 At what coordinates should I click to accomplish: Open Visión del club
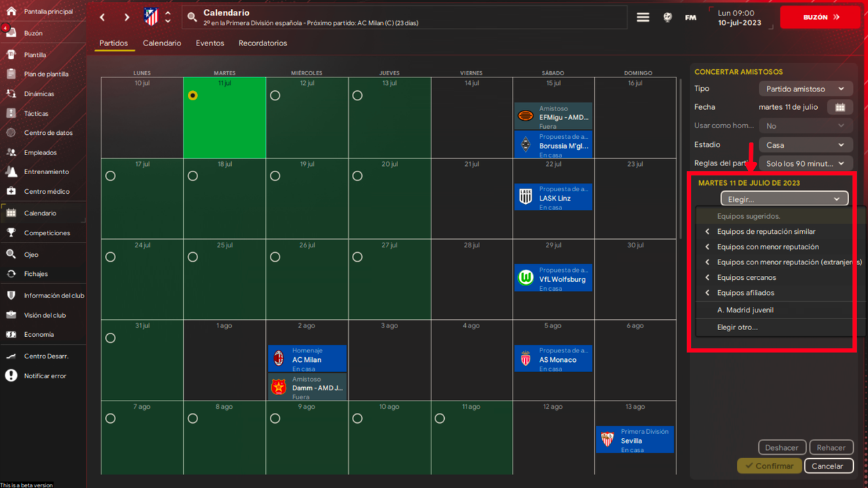43,315
